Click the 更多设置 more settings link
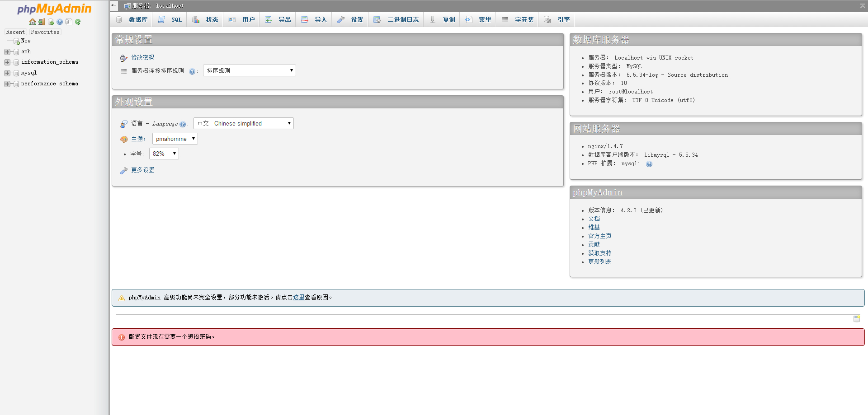This screenshot has width=868, height=415. point(142,170)
